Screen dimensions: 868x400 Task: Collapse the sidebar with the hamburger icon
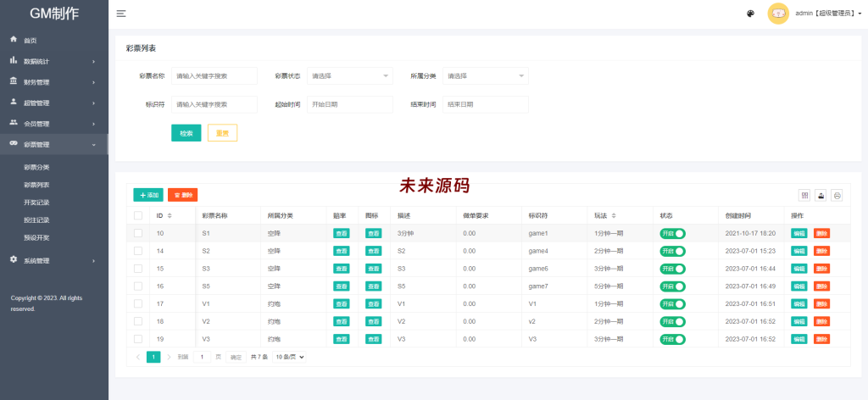(121, 14)
